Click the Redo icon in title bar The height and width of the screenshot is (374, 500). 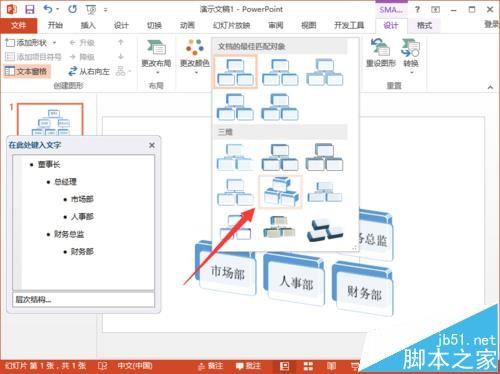click(72, 9)
